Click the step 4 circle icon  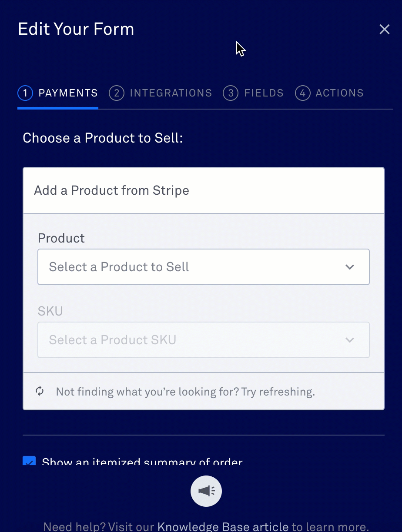[303, 93]
